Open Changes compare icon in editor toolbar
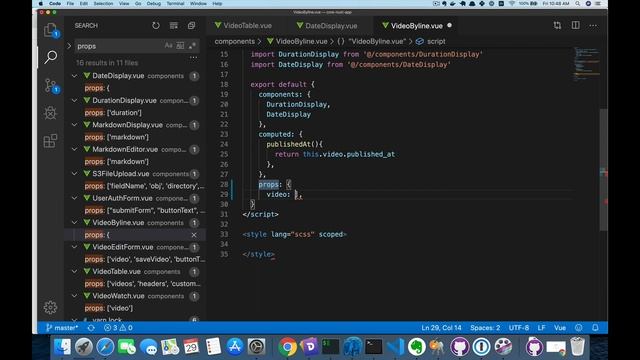This screenshot has width=640, height=360. [x=558, y=25]
